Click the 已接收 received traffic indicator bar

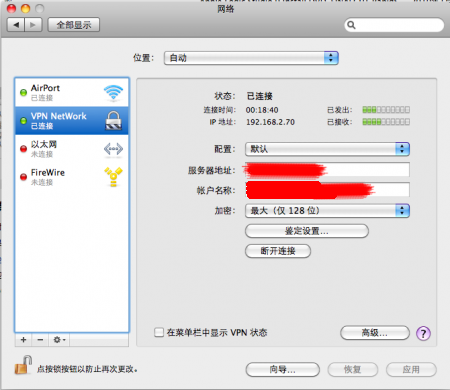386,122
